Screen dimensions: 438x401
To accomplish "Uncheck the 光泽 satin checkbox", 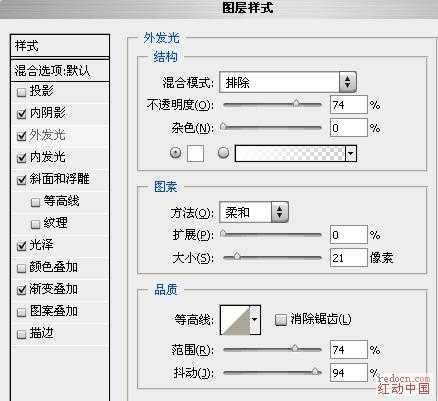I will click(x=21, y=246).
